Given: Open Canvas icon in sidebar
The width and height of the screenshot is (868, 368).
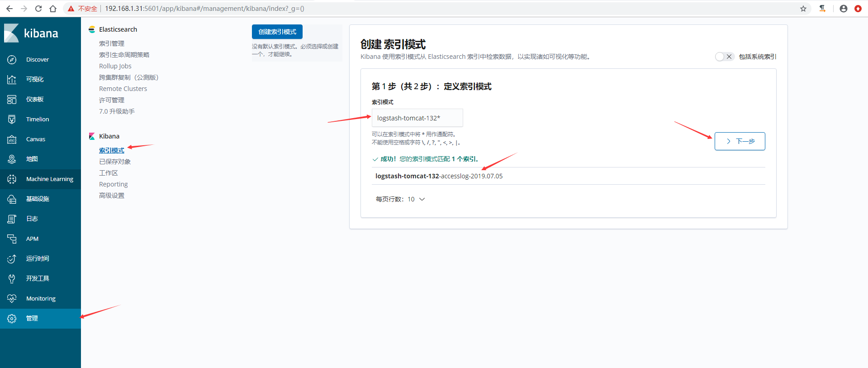Looking at the screenshot, I should click(x=12, y=139).
